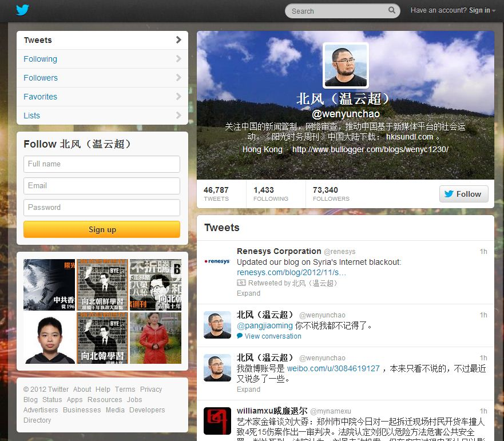The height and width of the screenshot is (441, 504).
Task: Click chevron arrow beside Followers
Action: click(178, 77)
